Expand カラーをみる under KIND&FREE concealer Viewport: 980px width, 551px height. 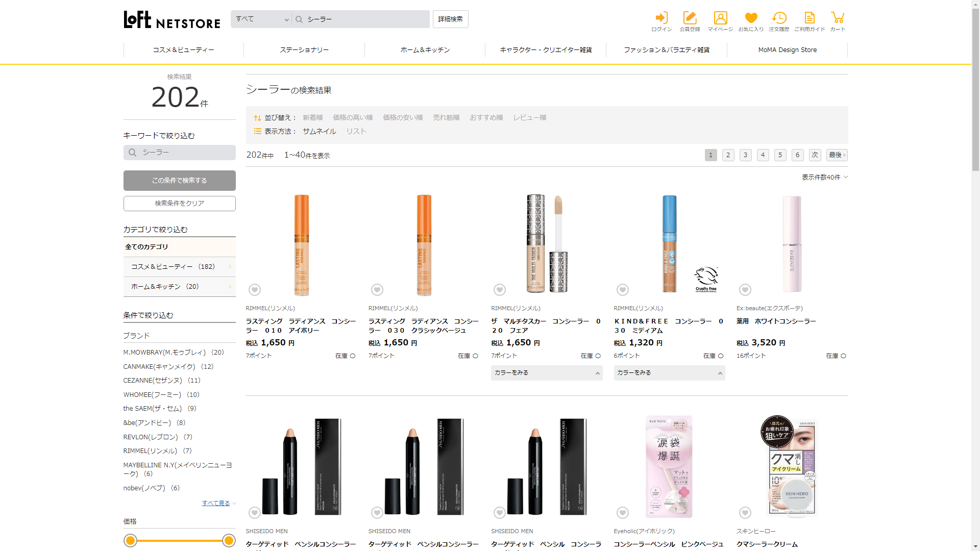click(669, 373)
